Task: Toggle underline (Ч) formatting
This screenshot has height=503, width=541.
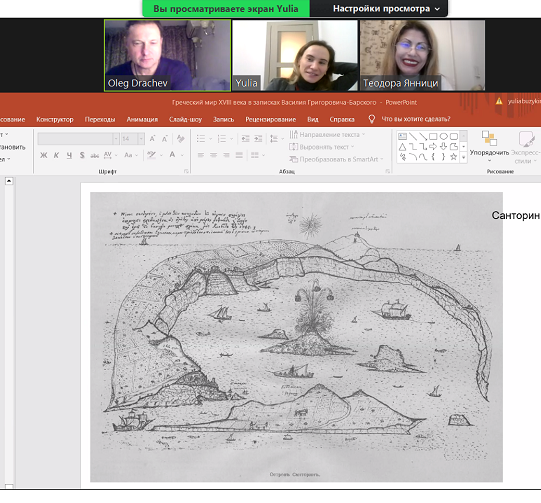Action: click(69, 155)
